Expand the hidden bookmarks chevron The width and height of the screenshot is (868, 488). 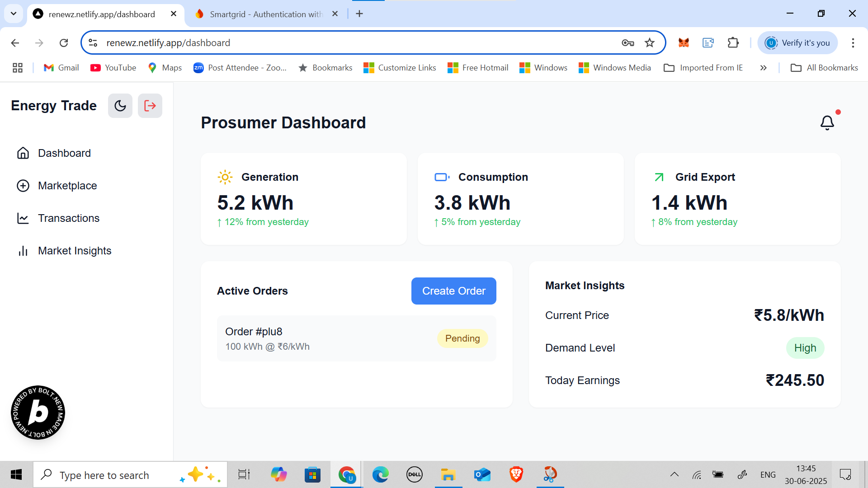point(763,68)
